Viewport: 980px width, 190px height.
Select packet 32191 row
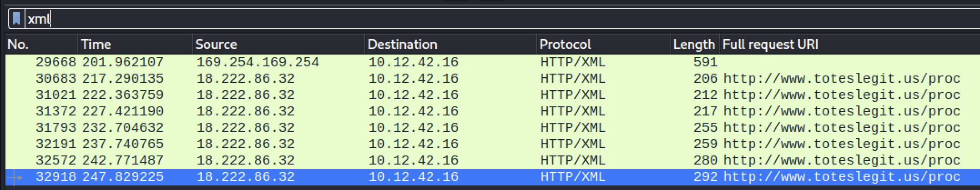coord(56,144)
